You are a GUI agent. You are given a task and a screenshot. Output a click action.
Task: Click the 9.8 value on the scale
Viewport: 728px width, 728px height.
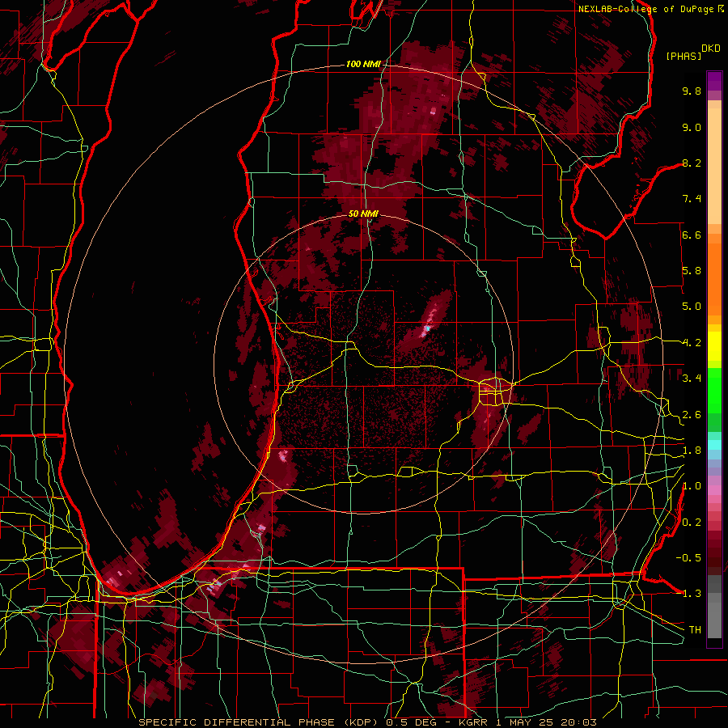(x=692, y=91)
